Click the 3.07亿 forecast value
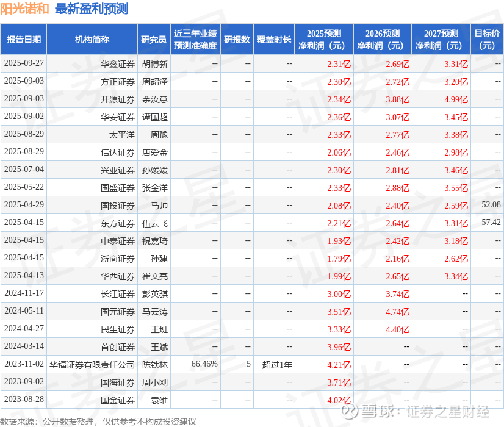Image resolution: width=504 pixels, height=427 pixels. coord(398,117)
